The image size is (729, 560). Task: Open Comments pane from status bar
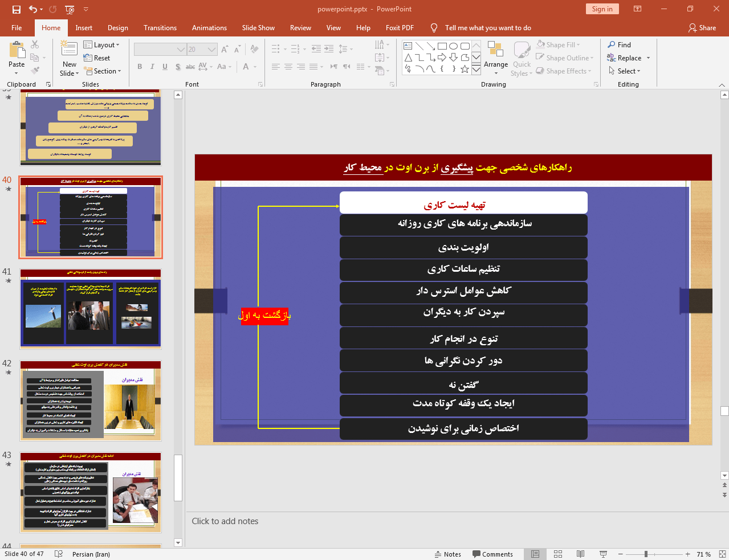point(493,554)
